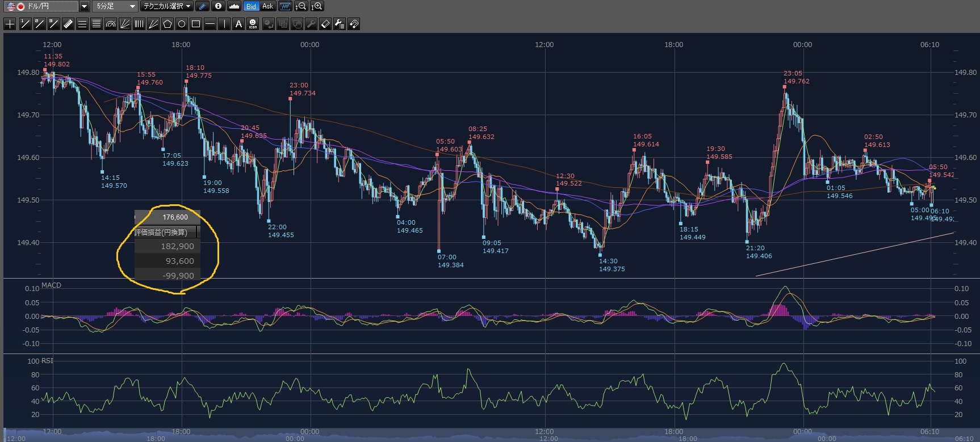Select the text annotation A tool

pos(238,24)
